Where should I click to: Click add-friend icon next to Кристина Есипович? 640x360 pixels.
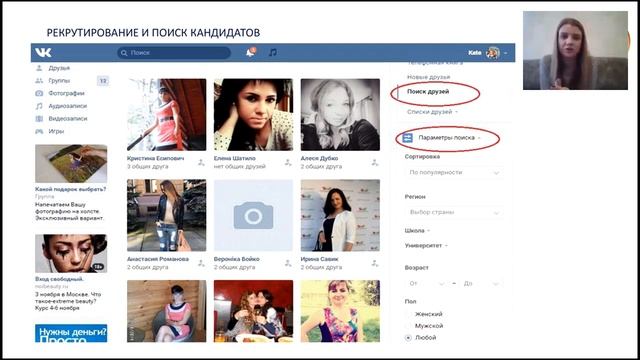201,162
